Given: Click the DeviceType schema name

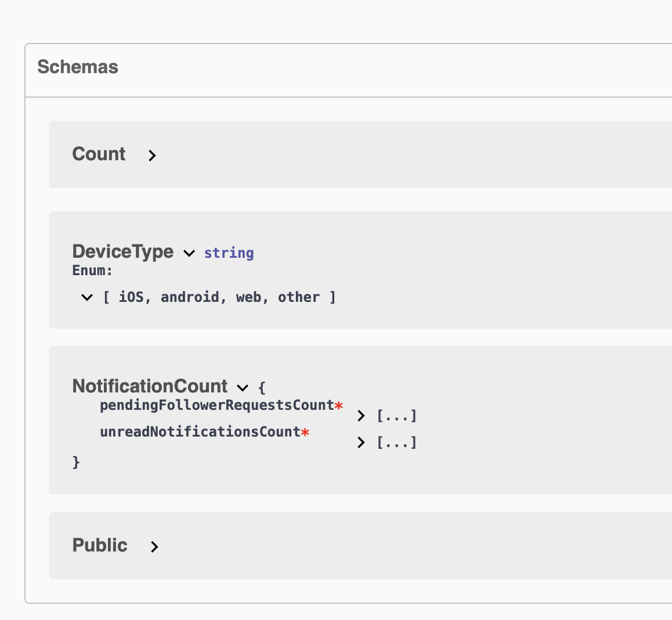Looking at the screenshot, I should click(122, 251).
